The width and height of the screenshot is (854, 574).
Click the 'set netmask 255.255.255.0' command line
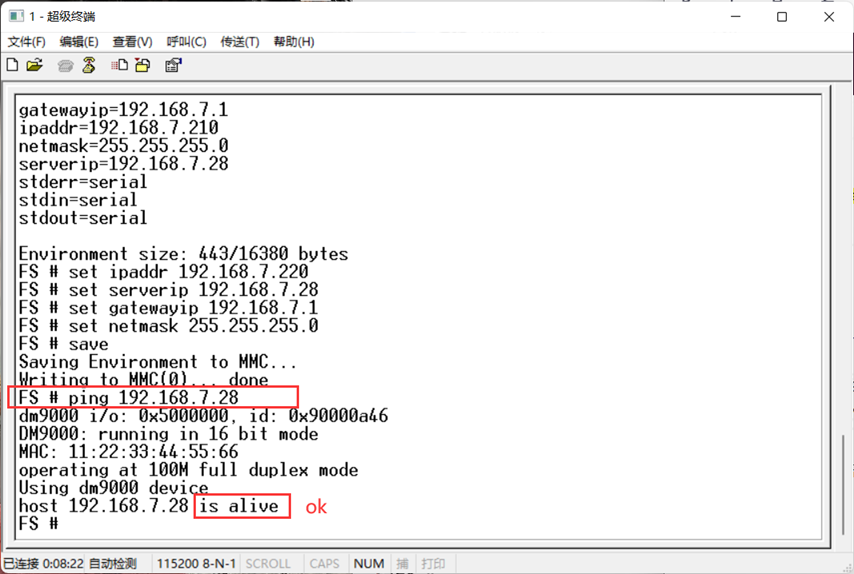tap(168, 326)
